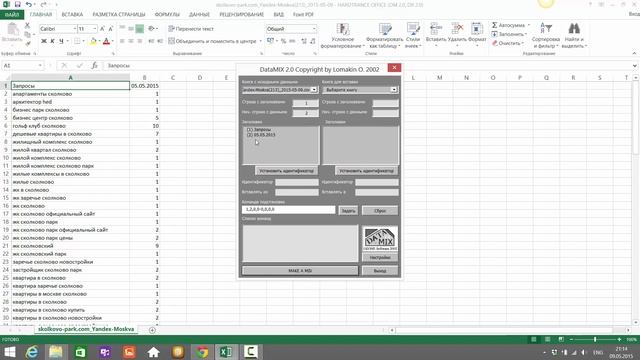
Task: Click the Задать (Set) button
Action: click(348, 211)
